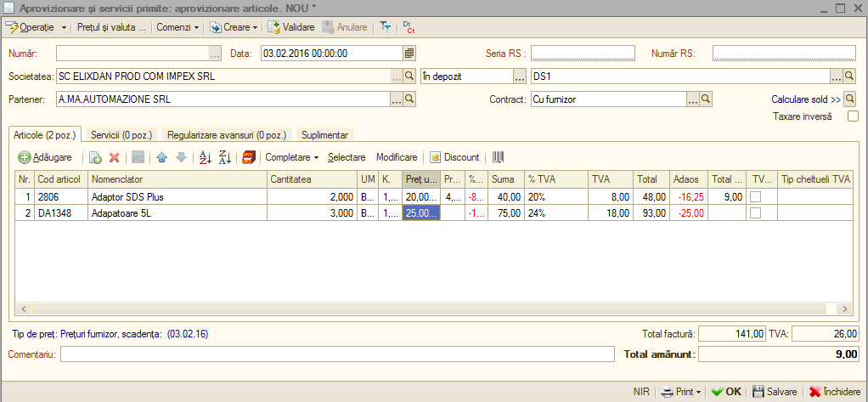The height and width of the screenshot is (402, 868).
Task: Click ellipsis selector for În depozit field
Action: [519, 76]
